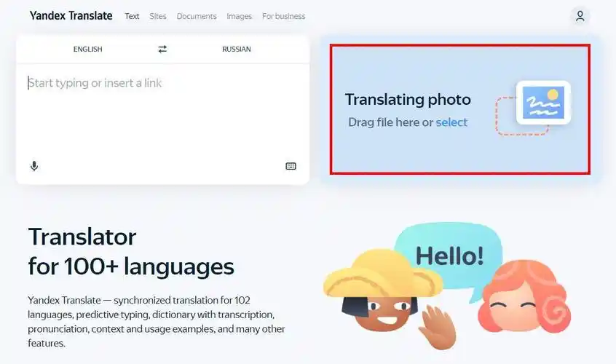Click the Translating photo drop area
This screenshot has height=364, width=616.
click(x=460, y=109)
